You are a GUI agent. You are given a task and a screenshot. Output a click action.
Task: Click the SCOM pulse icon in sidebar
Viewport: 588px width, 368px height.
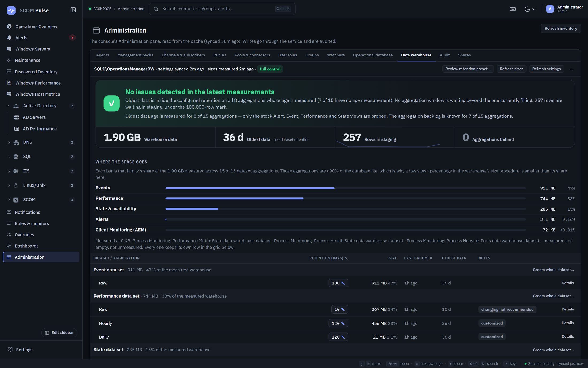pyautogui.click(x=16, y=200)
